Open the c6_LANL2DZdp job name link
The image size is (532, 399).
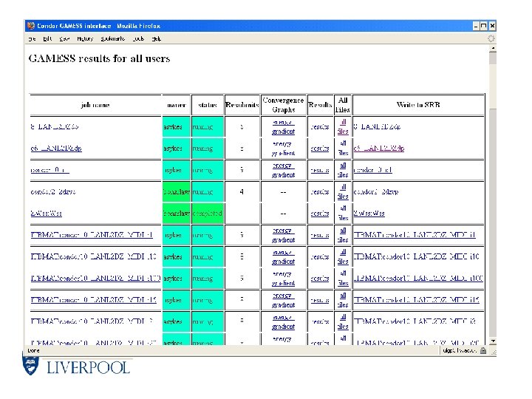[x=56, y=149]
